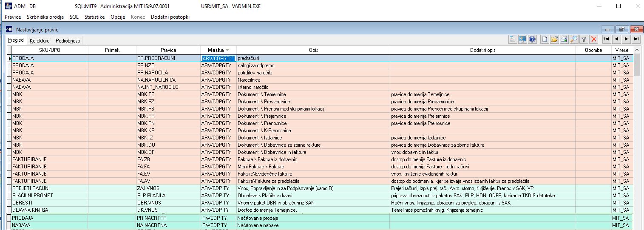Screen dimensions: 644x230
Task: Open the yellow folder toolbar icon
Action: pyautogui.click(x=554, y=40)
